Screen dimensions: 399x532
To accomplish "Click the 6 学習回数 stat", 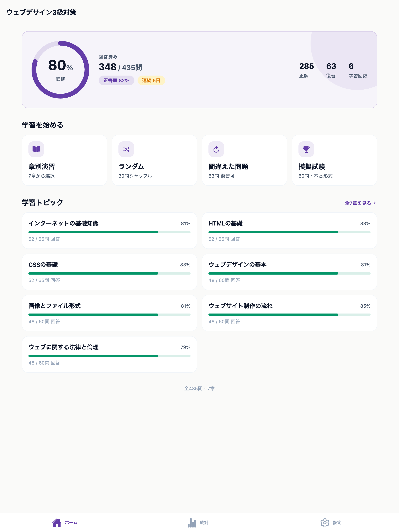I will [x=358, y=70].
